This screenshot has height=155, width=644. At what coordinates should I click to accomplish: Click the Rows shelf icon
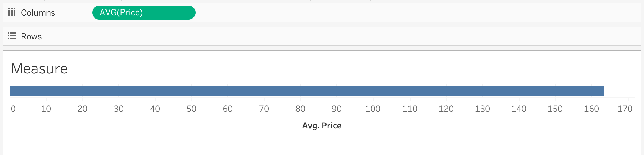pos(12,36)
